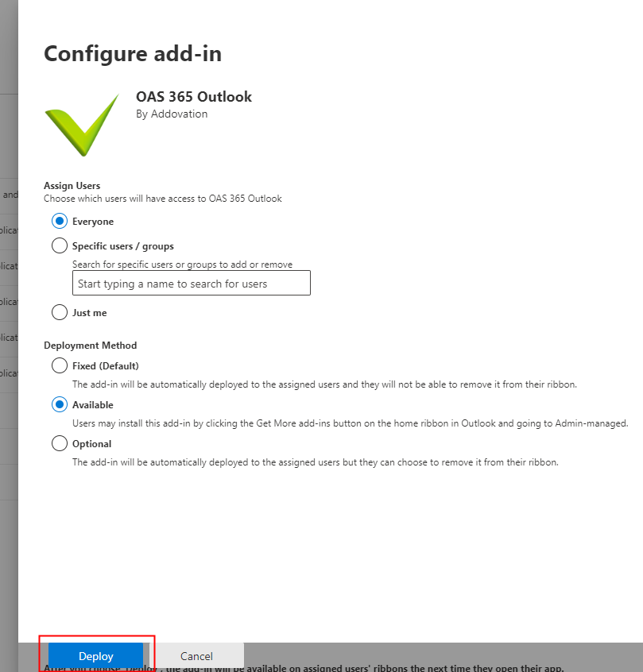Click the Fixed option description about ribbon removal
Viewport: 643px width, 672px height.
(324, 384)
